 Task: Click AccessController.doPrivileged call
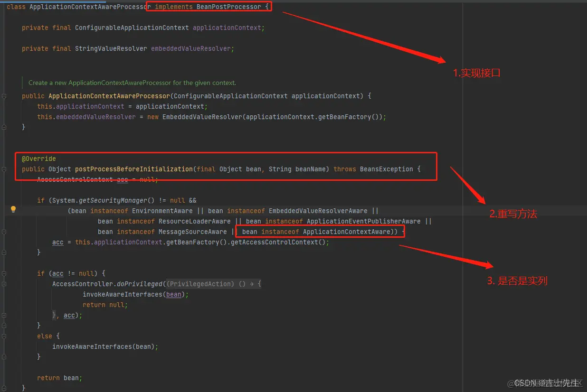click(x=107, y=284)
